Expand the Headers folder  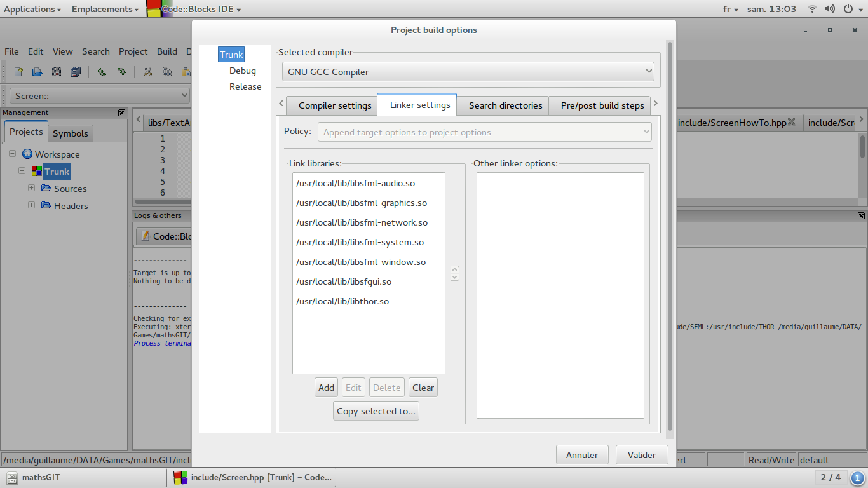(31, 205)
